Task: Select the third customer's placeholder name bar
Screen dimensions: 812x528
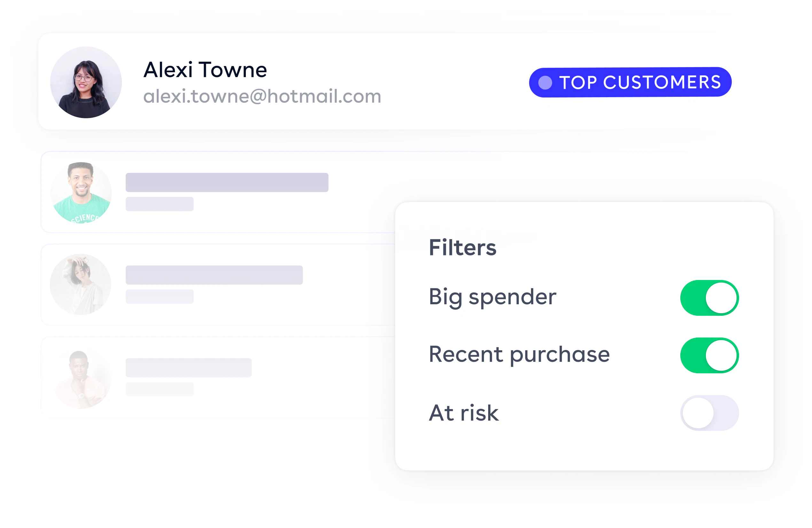Action: coord(214,275)
